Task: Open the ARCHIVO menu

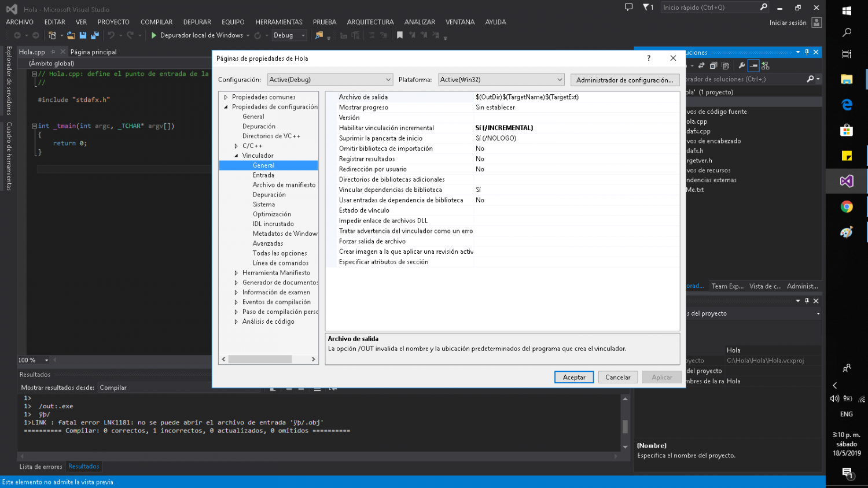Action: point(20,22)
